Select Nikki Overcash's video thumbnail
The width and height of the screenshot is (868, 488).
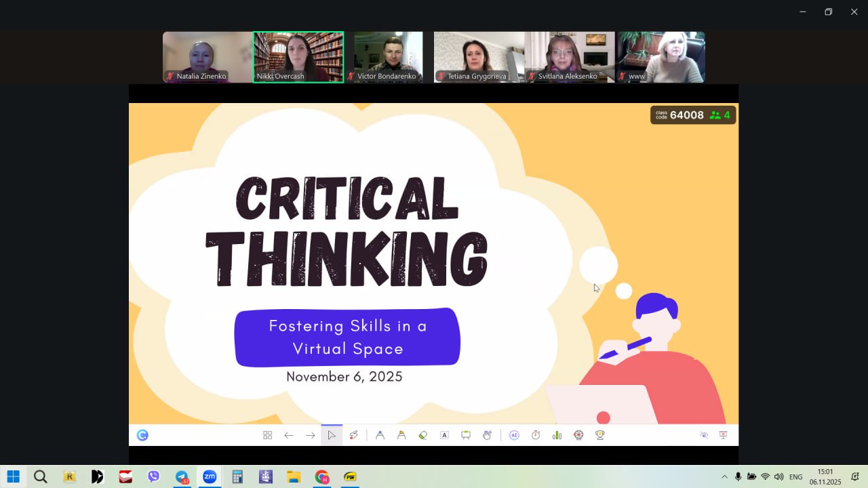point(298,57)
